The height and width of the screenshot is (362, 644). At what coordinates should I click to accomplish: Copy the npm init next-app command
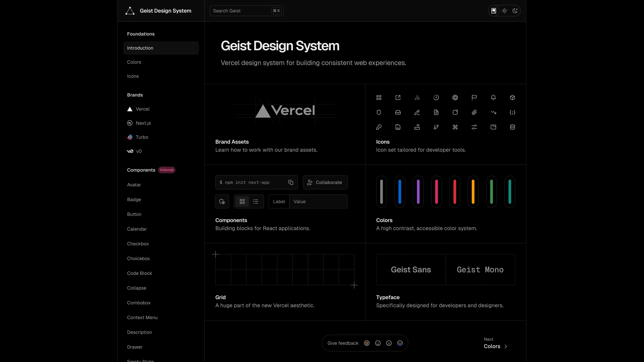pyautogui.click(x=290, y=182)
